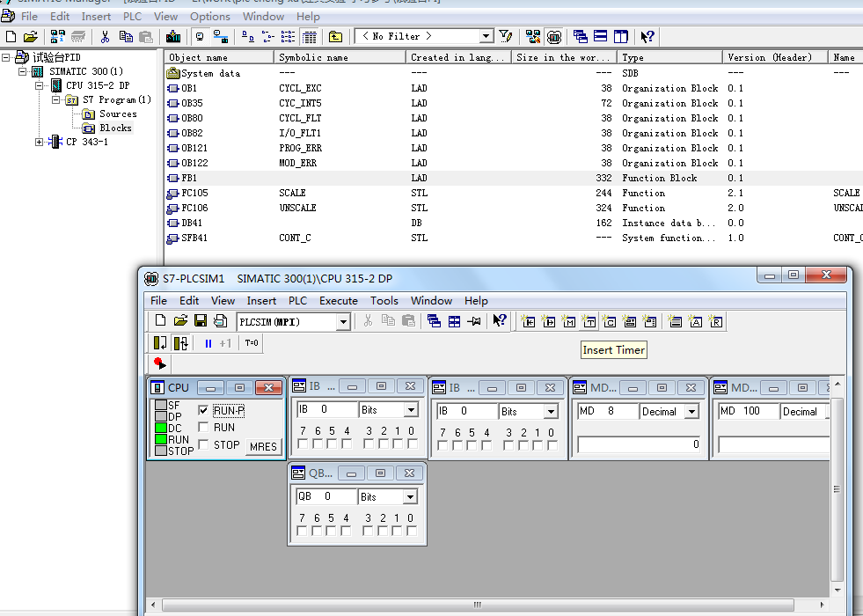The height and width of the screenshot is (616, 863).
Task: Click the T=0 reset timers icon
Action: tap(252, 343)
